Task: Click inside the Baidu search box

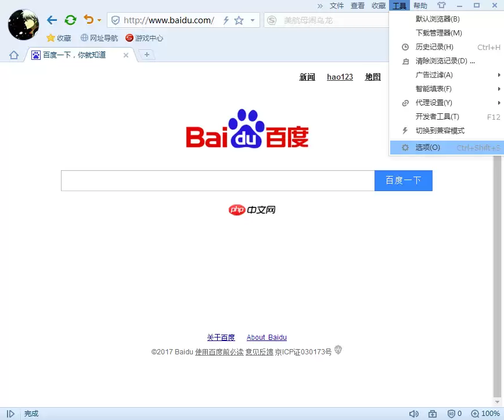Action: [217, 181]
